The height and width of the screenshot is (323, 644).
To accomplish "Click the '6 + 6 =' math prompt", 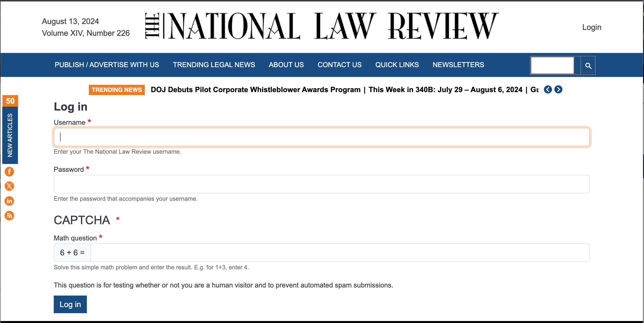I will 72,253.
